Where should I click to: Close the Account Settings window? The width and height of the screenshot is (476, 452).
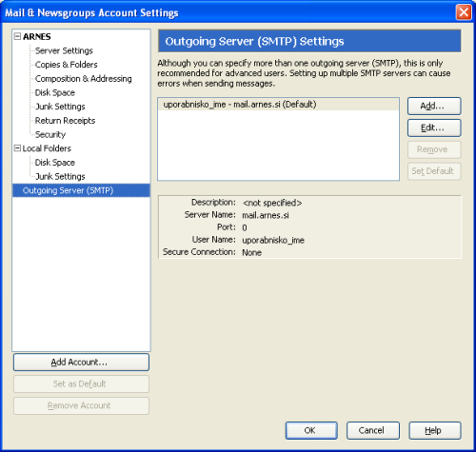click(x=464, y=12)
